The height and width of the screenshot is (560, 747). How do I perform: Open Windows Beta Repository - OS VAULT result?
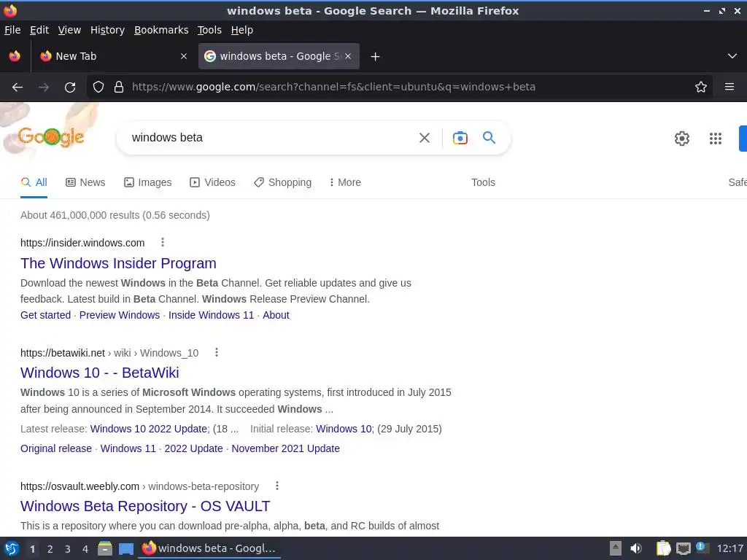(x=145, y=506)
